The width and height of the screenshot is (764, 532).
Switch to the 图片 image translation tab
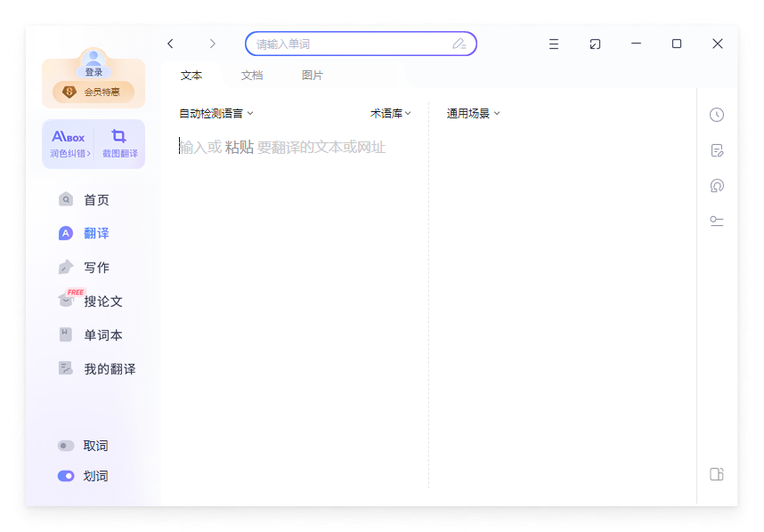pos(313,75)
